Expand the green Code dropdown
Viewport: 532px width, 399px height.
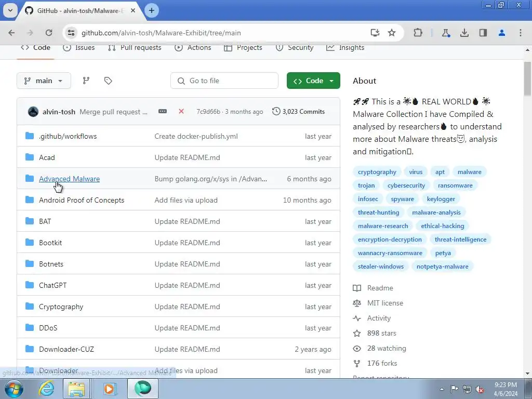[x=313, y=81]
